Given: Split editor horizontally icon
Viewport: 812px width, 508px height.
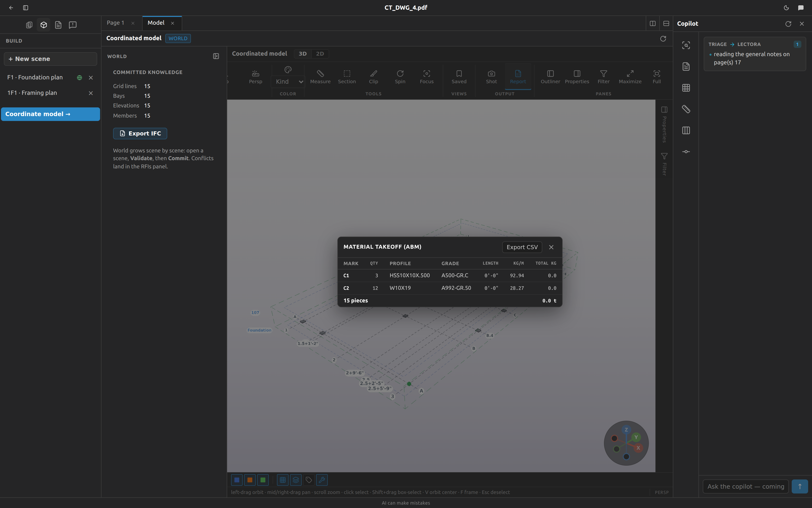Looking at the screenshot, I should point(666,23).
